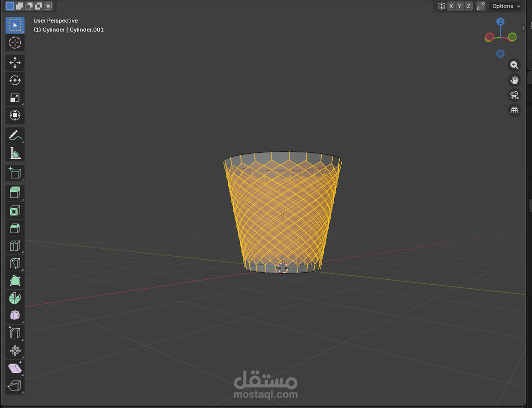Select the Smooth vertices tool
Screen dimensions: 532x408
[x=15, y=316]
